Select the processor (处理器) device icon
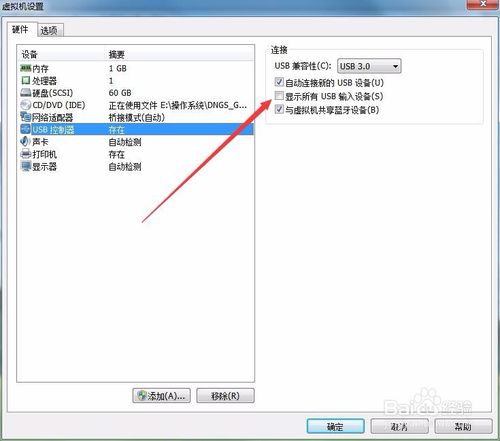This screenshot has width=500, height=441. (26, 80)
